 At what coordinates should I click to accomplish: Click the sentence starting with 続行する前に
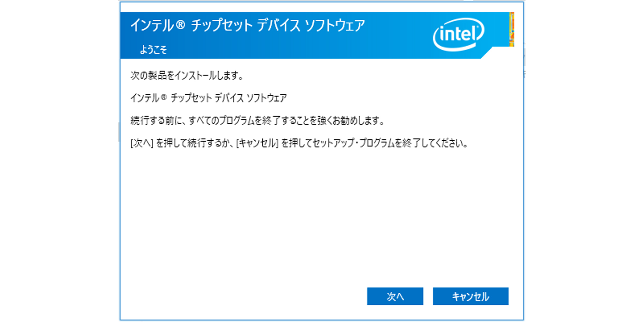click(258, 121)
